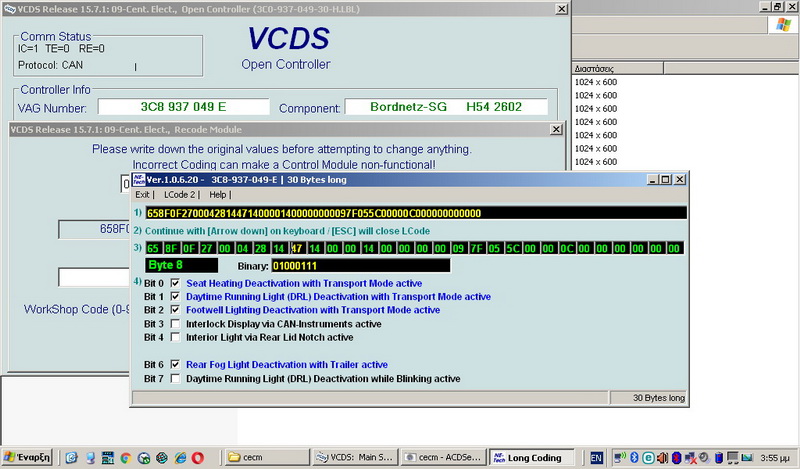This screenshot has width=800, height=469.
Task: Launch Opera browser from quick launch
Action: [197, 458]
